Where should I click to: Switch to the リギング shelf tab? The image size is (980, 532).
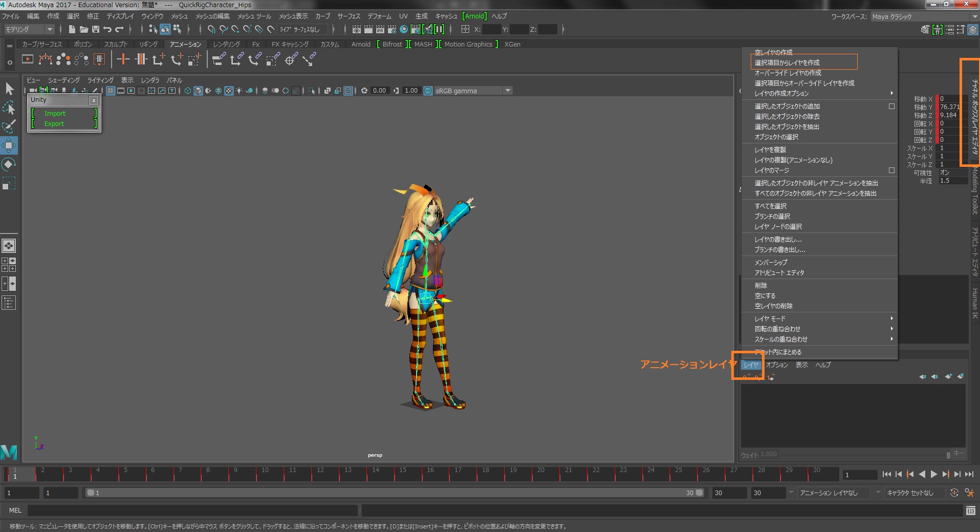(148, 44)
